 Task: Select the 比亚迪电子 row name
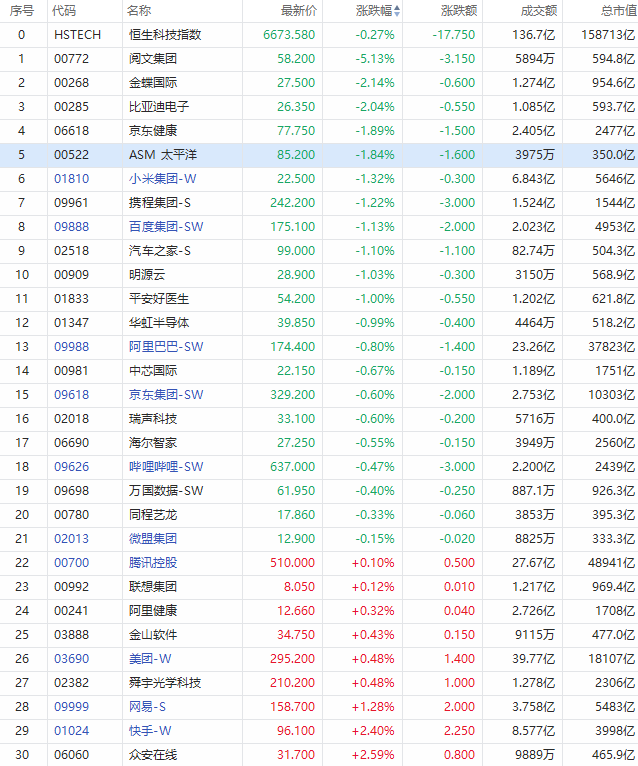159,106
